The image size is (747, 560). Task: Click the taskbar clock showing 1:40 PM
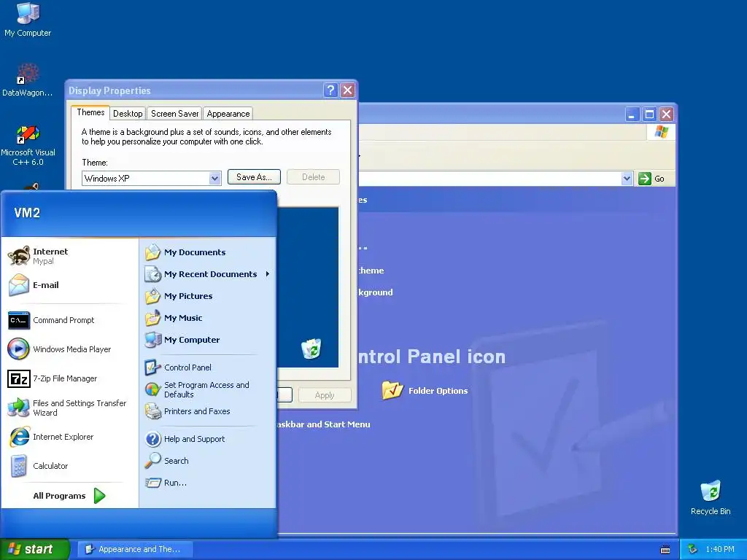coord(720,550)
